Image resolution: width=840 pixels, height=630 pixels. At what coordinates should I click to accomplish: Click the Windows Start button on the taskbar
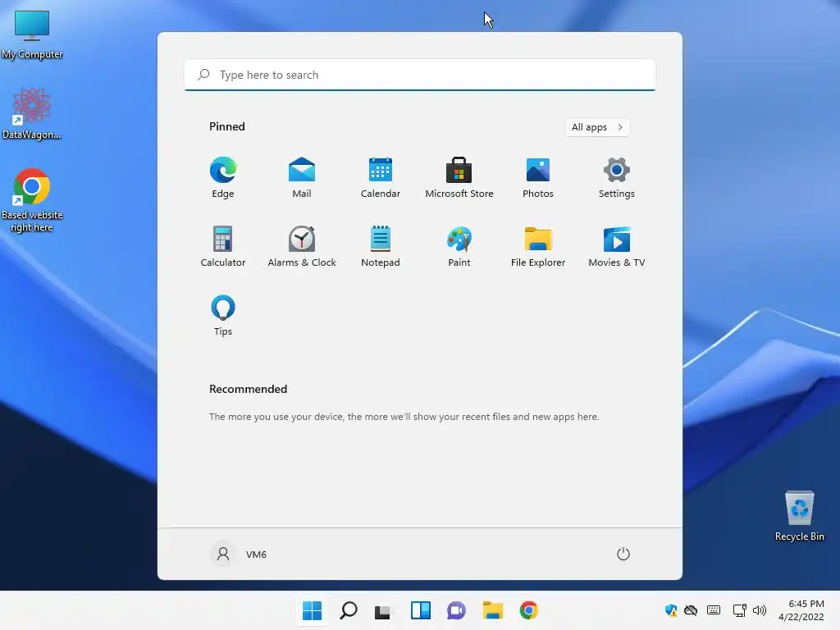coord(312,610)
